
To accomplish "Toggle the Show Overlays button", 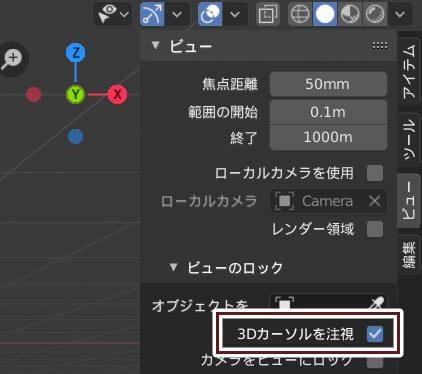I will pyautogui.click(x=210, y=14).
